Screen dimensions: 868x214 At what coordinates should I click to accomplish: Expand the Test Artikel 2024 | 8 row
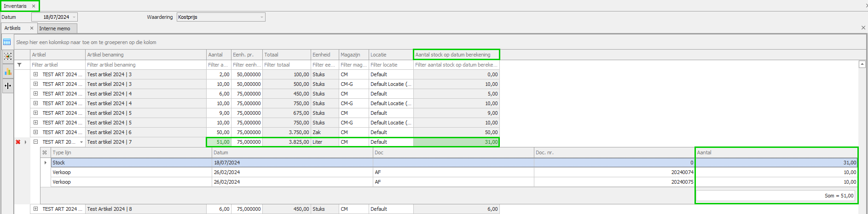click(35, 209)
